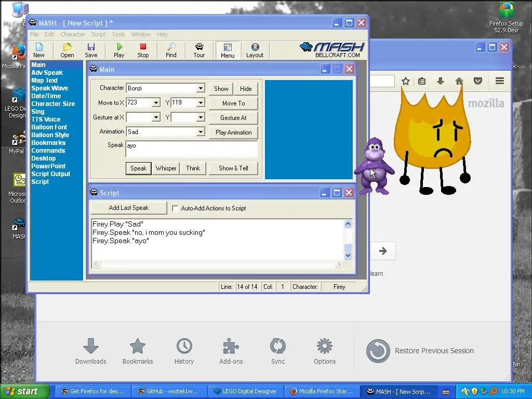Viewport: 532px width, 399px height.
Task: Click script scrollbar up arrow
Action: pyautogui.click(x=348, y=223)
